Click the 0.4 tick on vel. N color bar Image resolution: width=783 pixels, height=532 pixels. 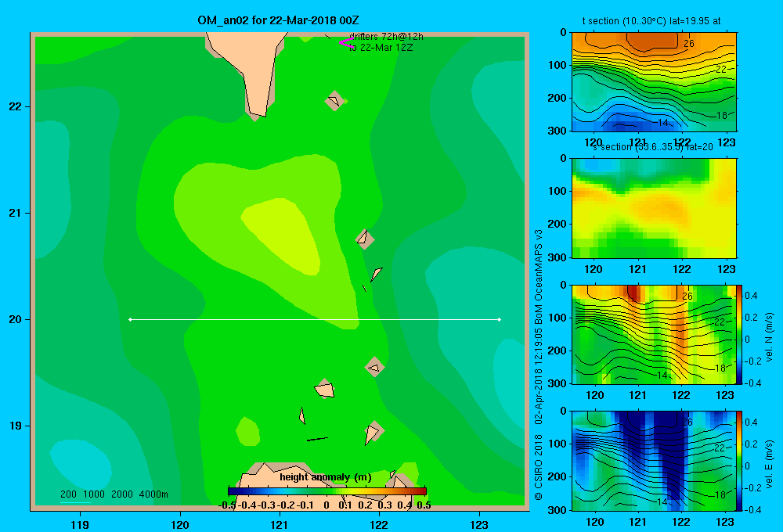pyautogui.click(x=751, y=296)
